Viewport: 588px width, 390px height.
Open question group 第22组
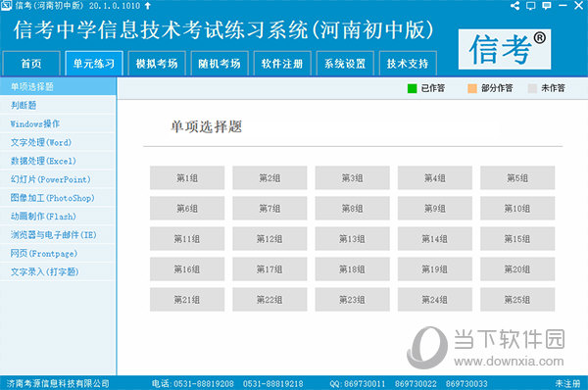pos(269,299)
